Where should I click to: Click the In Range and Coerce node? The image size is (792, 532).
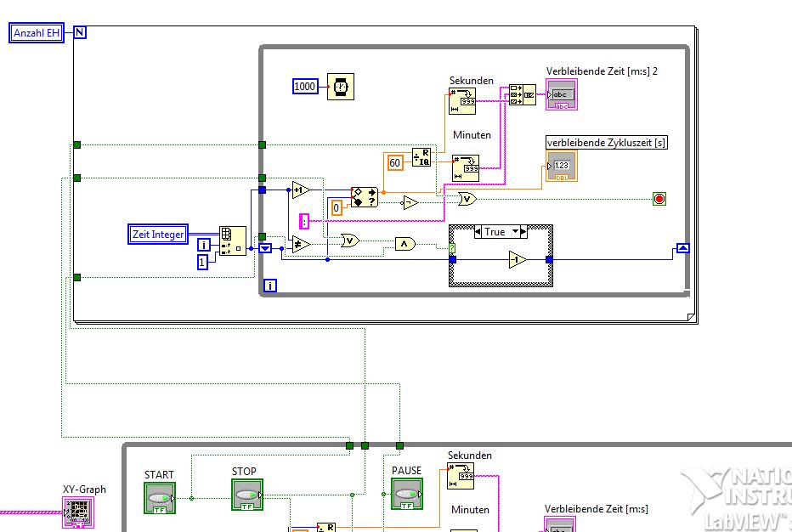click(365, 197)
